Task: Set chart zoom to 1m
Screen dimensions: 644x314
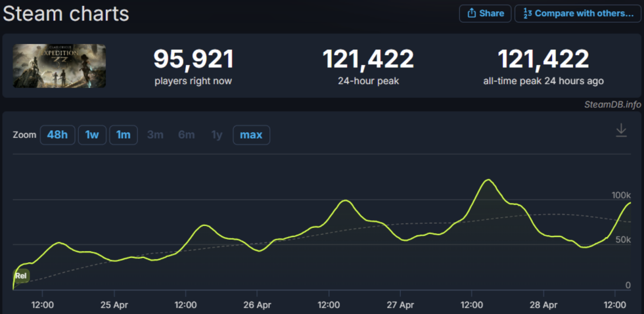Action: tap(123, 135)
